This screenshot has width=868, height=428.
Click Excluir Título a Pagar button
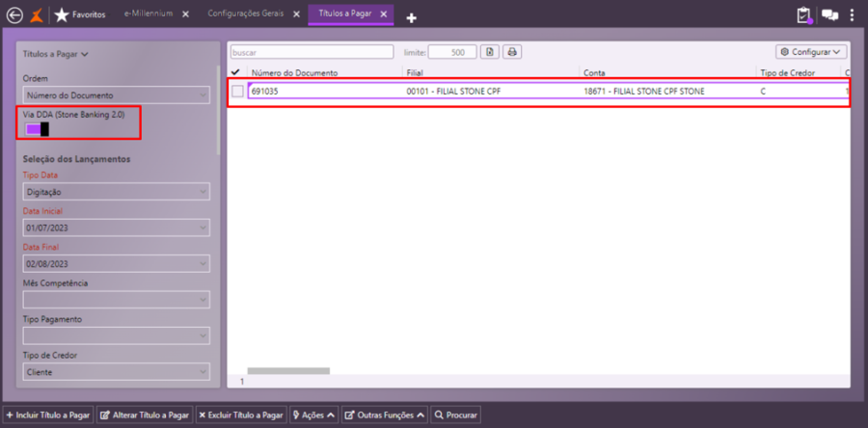click(x=241, y=415)
